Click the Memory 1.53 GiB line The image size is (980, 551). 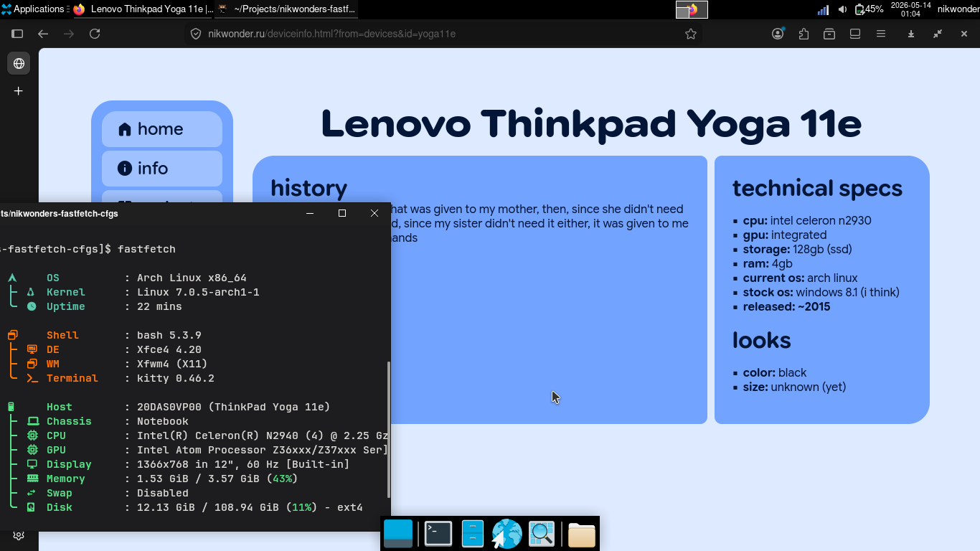(152, 479)
